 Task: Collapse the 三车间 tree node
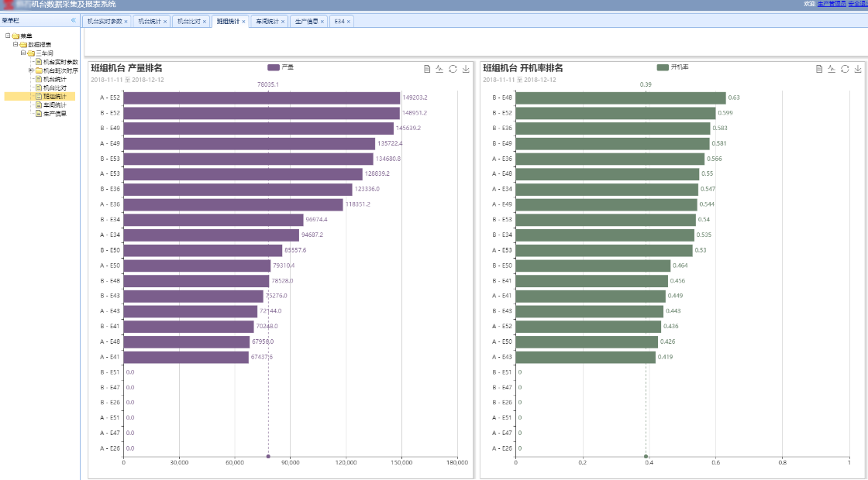click(23, 53)
